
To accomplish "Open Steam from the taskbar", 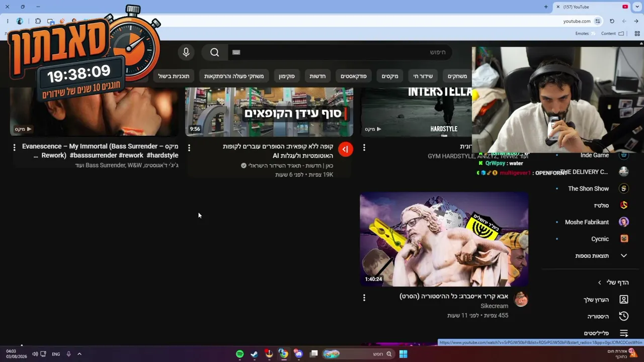I will 255,354.
